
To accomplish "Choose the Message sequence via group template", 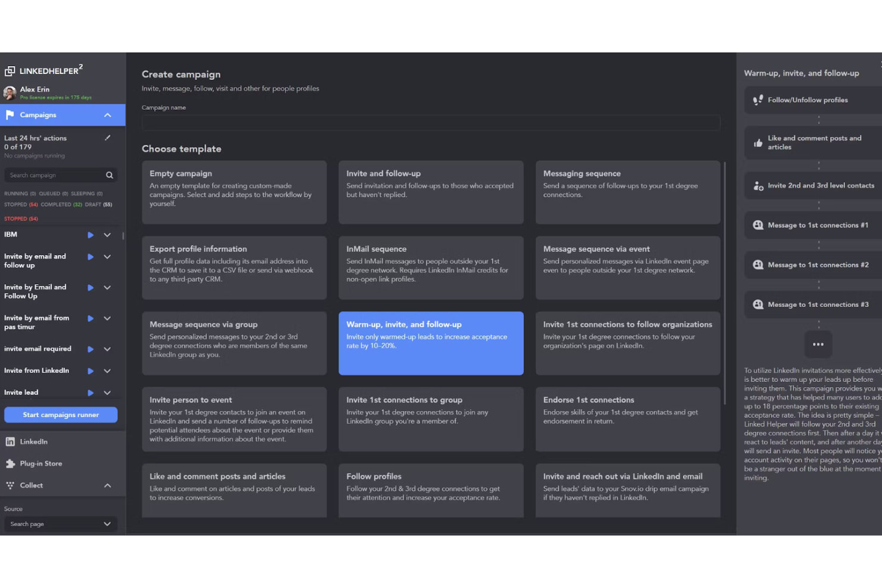I will (x=234, y=343).
